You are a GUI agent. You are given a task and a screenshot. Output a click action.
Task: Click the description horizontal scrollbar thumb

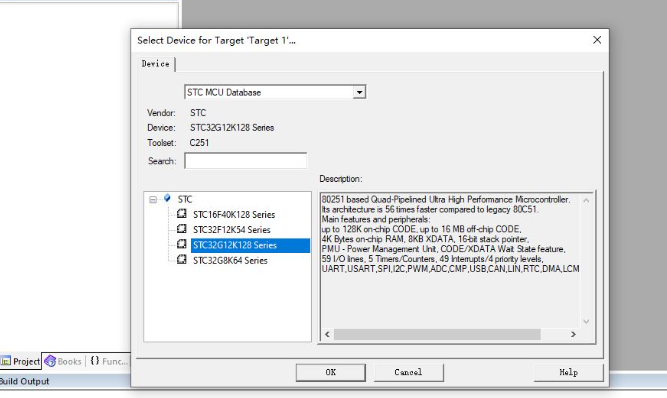[x=437, y=335]
